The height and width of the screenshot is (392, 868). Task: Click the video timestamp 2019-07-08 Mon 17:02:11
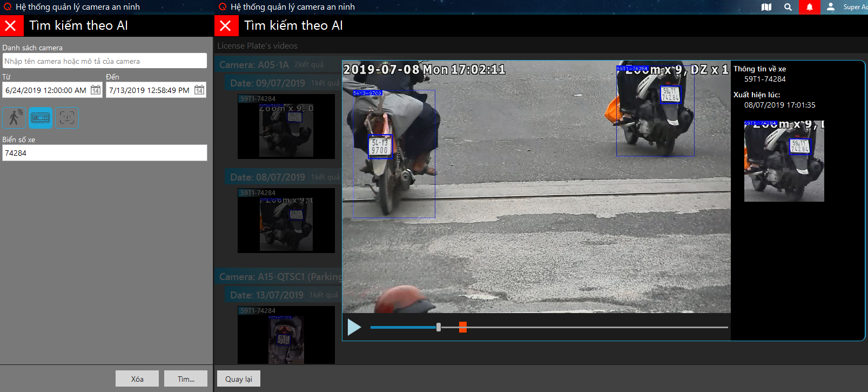[x=425, y=70]
